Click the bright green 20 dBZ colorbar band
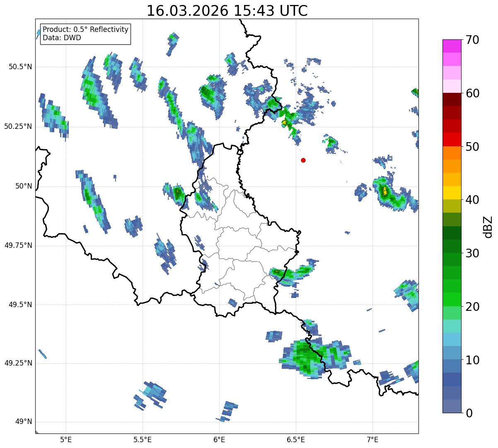The width and height of the screenshot is (498, 448). 452,299
